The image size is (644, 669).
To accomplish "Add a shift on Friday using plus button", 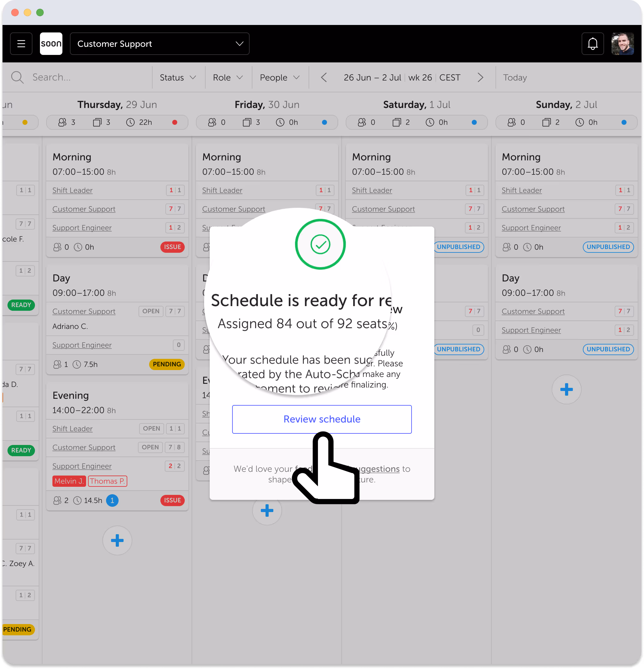I will click(267, 511).
